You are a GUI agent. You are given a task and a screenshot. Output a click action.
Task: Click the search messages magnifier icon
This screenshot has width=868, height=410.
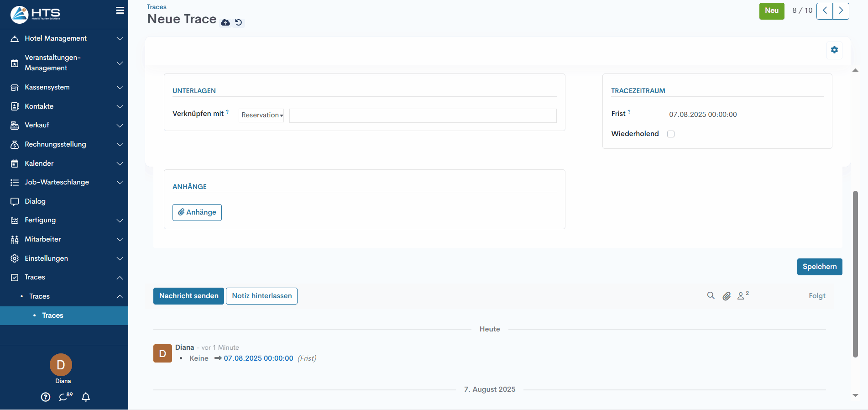tap(711, 296)
